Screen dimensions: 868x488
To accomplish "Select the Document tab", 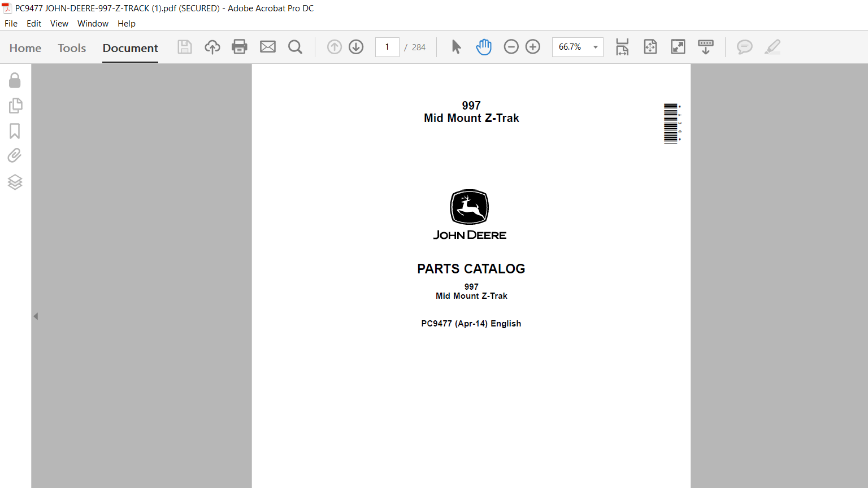I will [x=131, y=48].
